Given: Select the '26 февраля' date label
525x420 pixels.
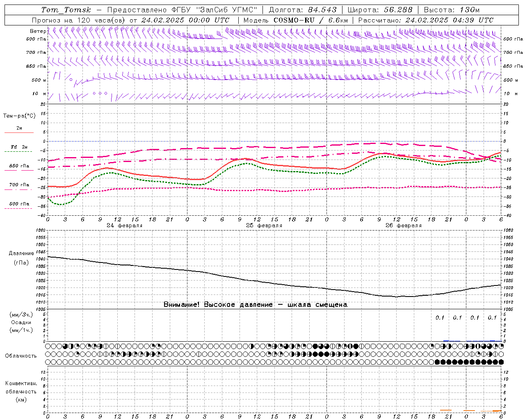Looking at the screenshot, I should [x=404, y=226].
